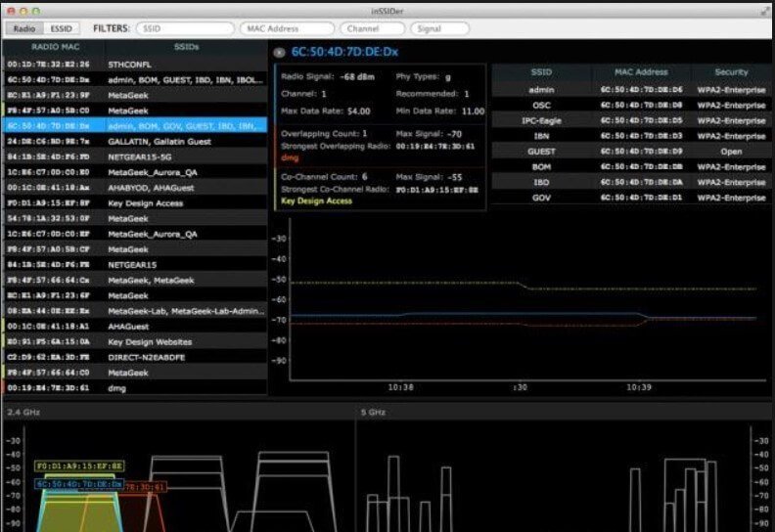Close the 6C:50:4D:7D:DE:Dx details panel

click(x=279, y=53)
